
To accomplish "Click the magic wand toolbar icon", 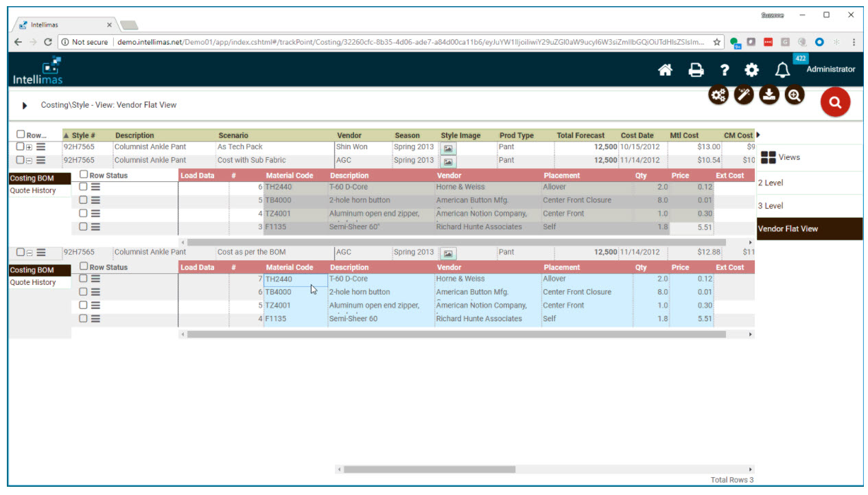I will [743, 95].
